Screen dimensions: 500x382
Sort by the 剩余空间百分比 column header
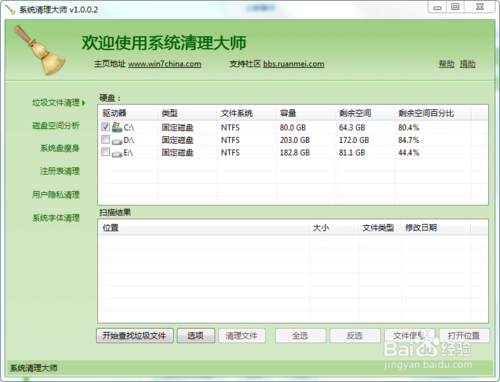point(433,113)
